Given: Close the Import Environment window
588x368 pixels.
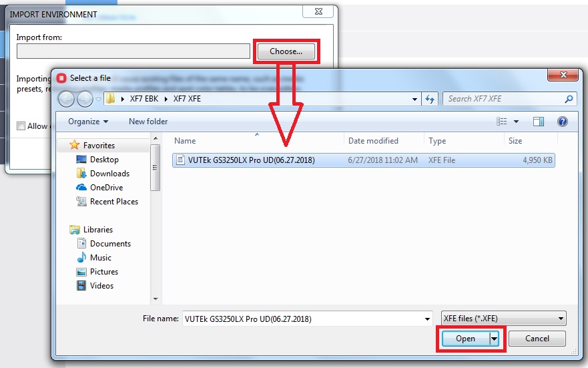Looking at the screenshot, I should tap(318, 11).
